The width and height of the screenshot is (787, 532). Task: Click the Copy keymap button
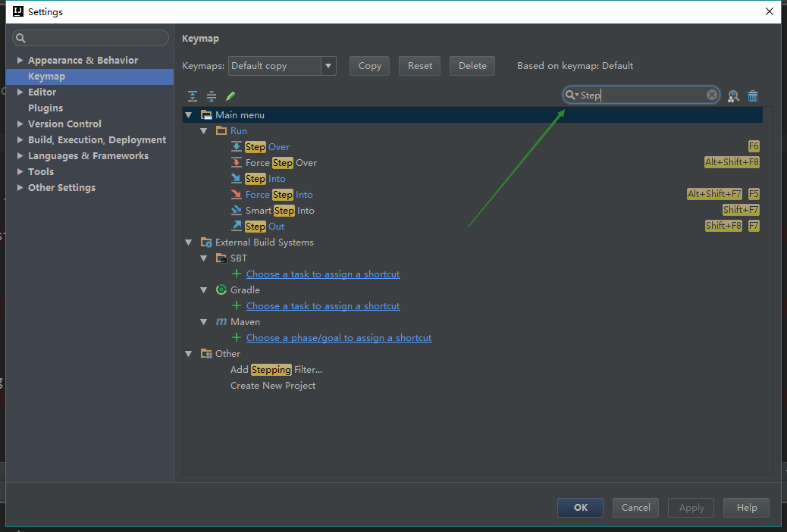(369, 66)
